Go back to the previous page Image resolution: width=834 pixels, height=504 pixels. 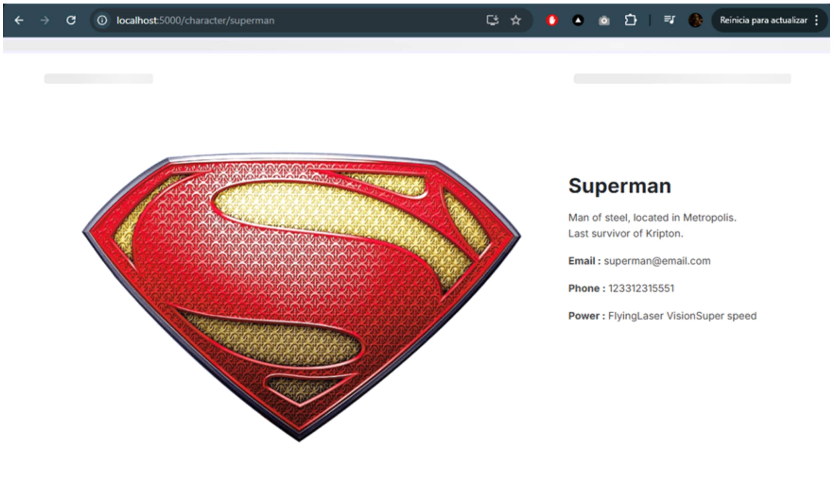pyautogui.click(x=19, y=21)
